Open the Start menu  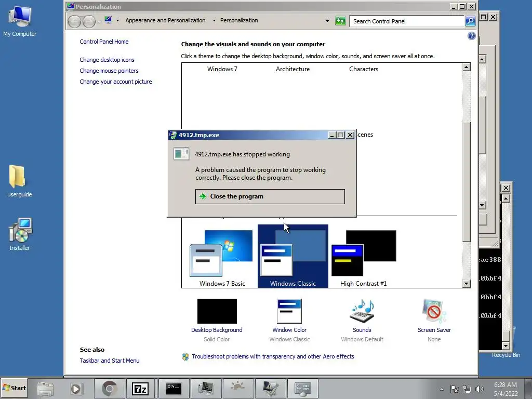pyautogui.click(x=14, y=388)
